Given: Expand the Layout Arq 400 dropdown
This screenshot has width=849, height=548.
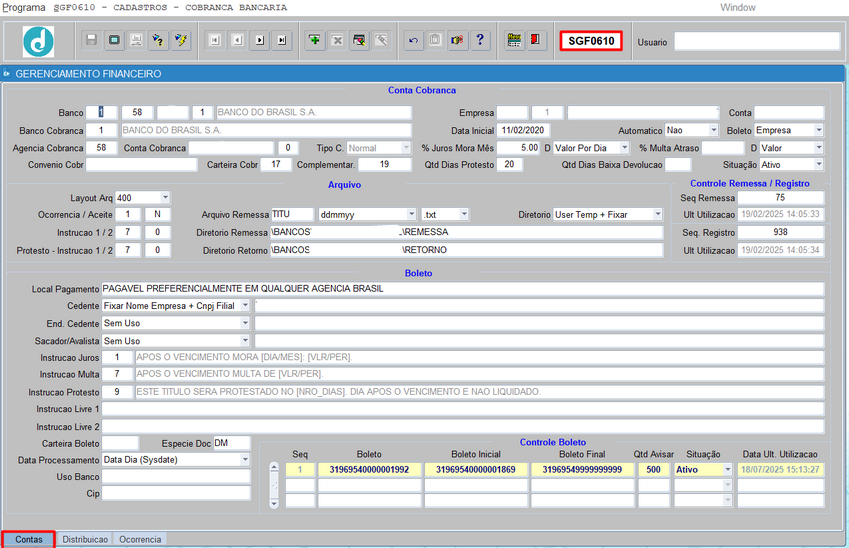Looking at the screenshot, I should (x=165, y=198).
